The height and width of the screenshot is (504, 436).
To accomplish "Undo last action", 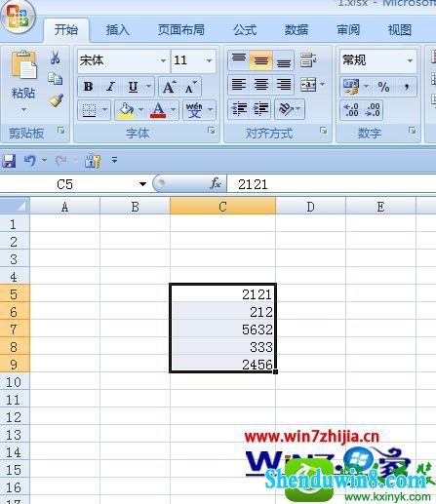I will tap(30, 161).
